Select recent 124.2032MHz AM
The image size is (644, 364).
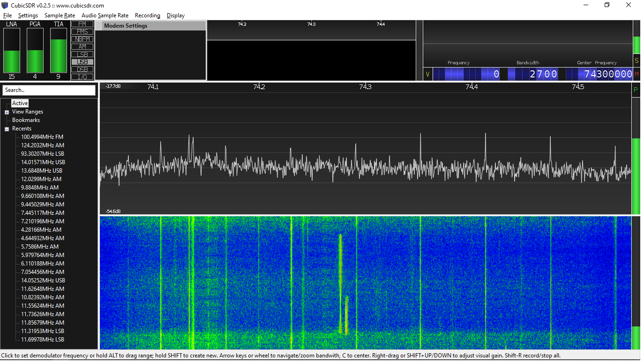(43, 145)
